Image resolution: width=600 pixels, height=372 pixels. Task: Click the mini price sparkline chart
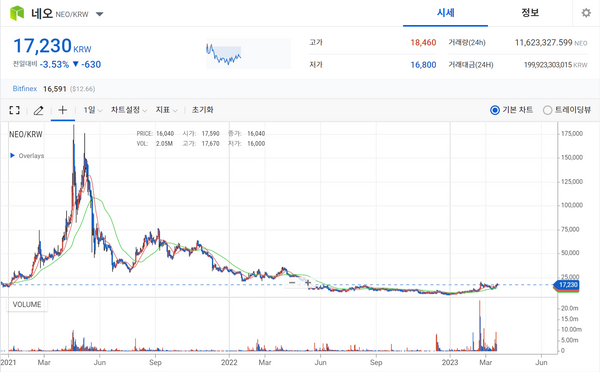[248, 54]
